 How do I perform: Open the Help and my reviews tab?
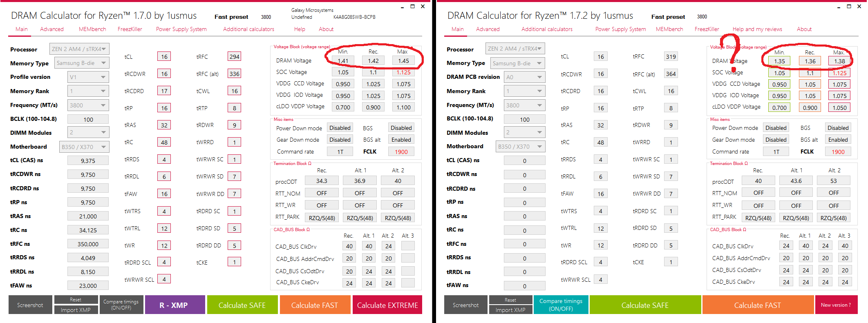point(757,29)
